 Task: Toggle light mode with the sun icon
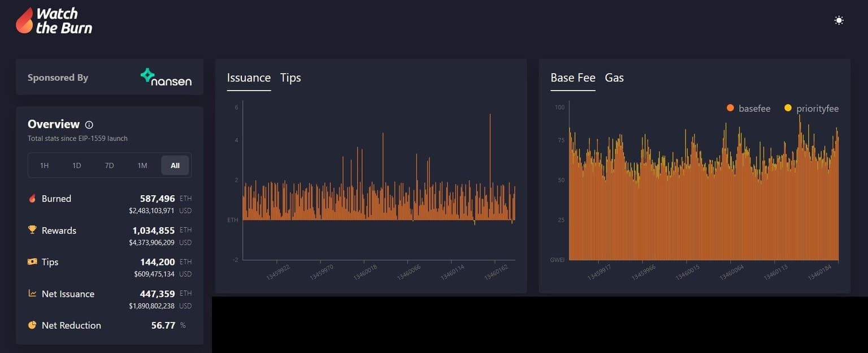[839, 20]
